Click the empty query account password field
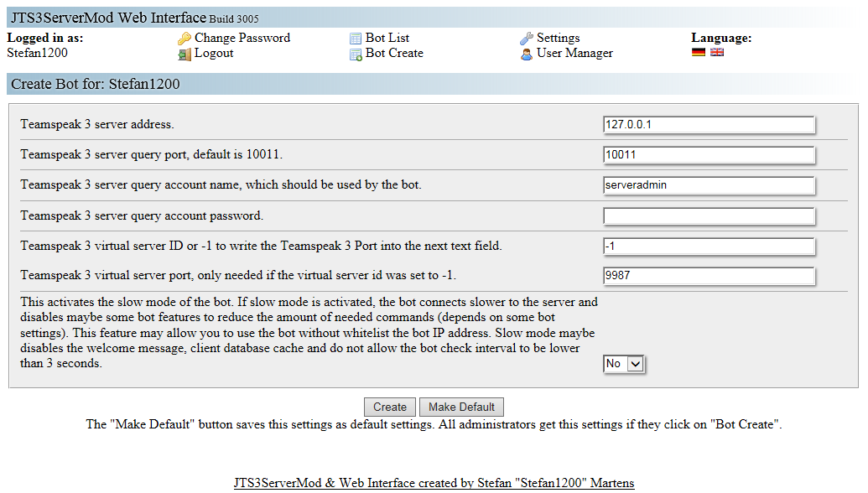 709,215
